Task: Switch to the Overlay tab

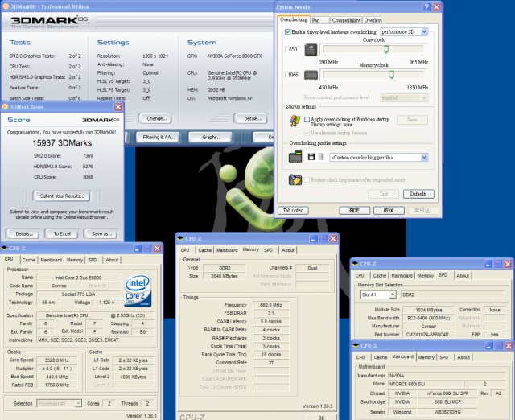Action: tap(372, 20)
